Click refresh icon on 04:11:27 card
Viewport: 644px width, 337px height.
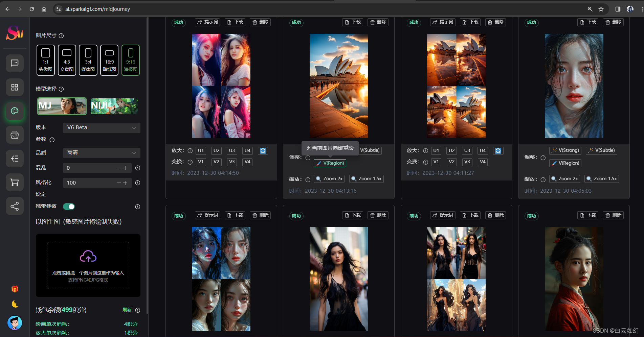coord(498,151)
